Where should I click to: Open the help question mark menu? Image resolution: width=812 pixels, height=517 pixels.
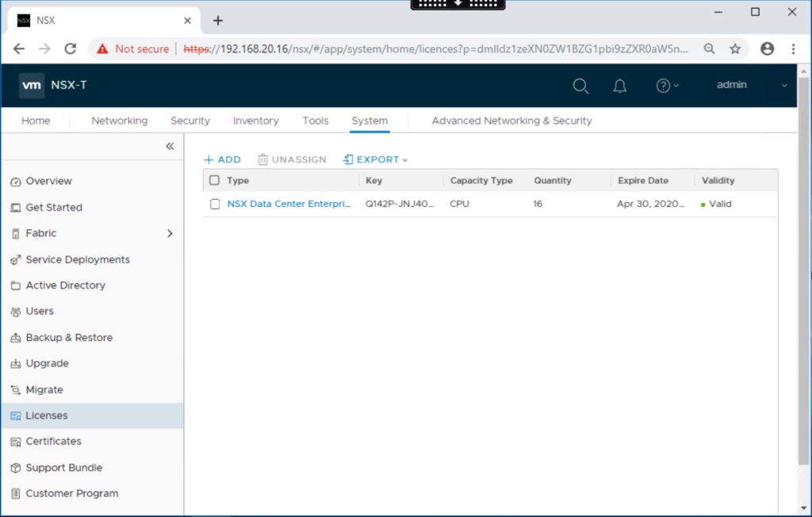point(667,86)
